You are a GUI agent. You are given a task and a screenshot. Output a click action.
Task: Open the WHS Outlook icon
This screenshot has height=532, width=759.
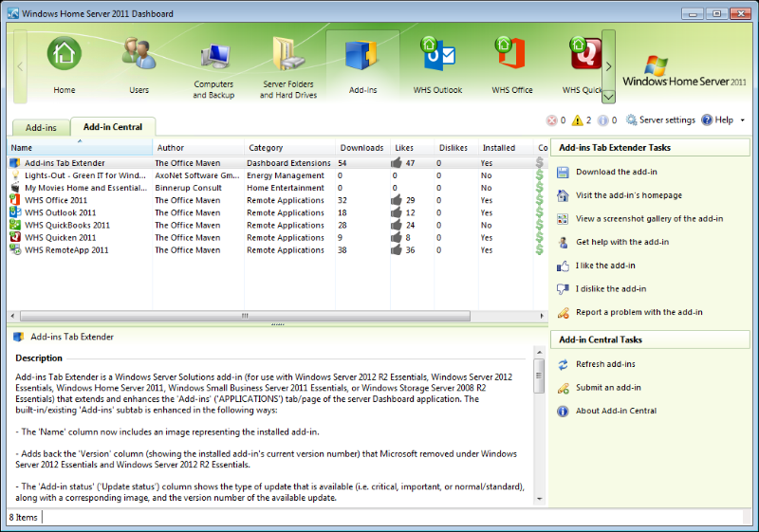point(437,53)
